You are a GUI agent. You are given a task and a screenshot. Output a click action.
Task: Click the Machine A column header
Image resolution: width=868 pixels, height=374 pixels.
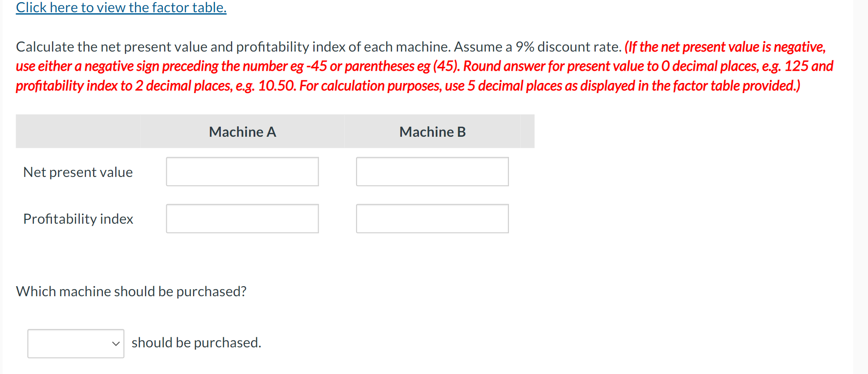click(242, 132)
